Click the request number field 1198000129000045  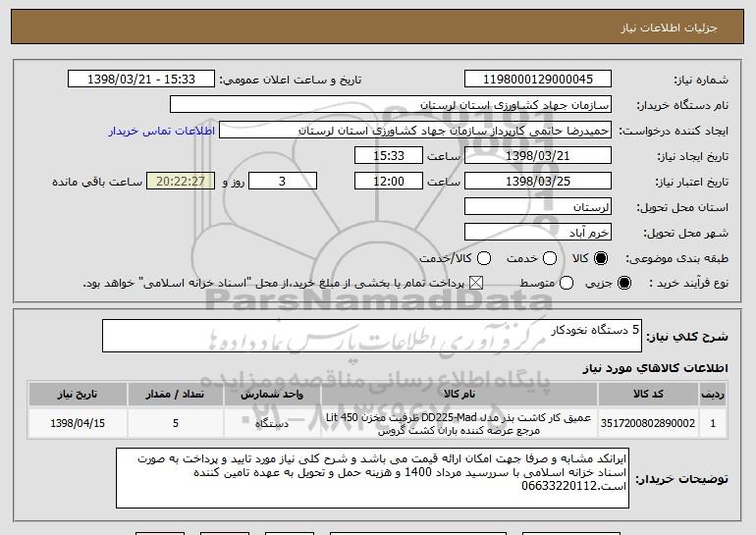click(538, 80)
